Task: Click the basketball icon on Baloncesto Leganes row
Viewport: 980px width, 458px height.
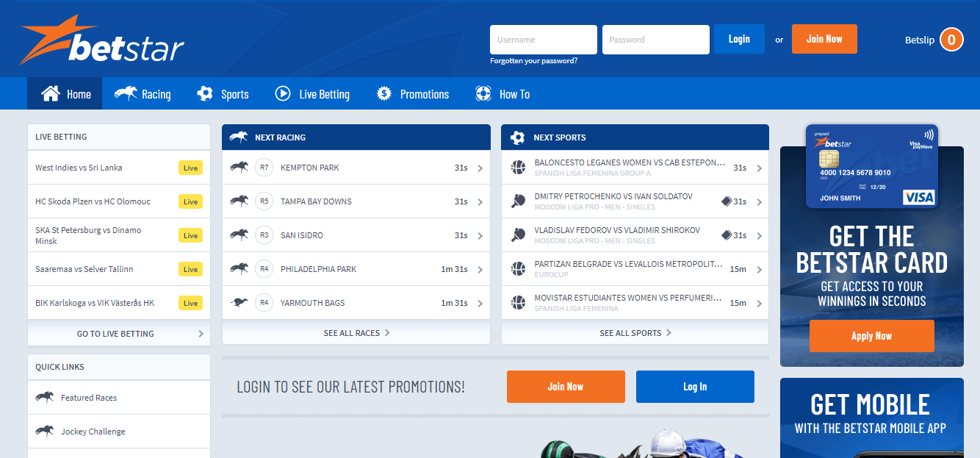Action: pos(518,168)
